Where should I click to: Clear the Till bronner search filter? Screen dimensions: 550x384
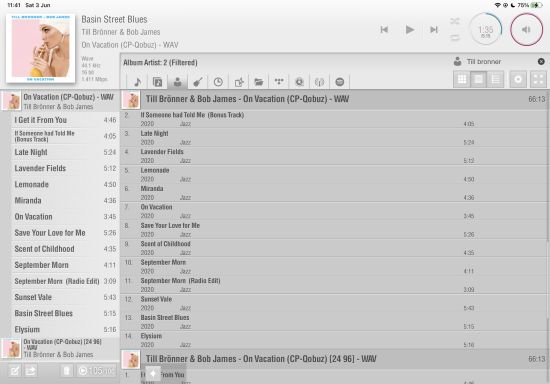click(541, 61)
